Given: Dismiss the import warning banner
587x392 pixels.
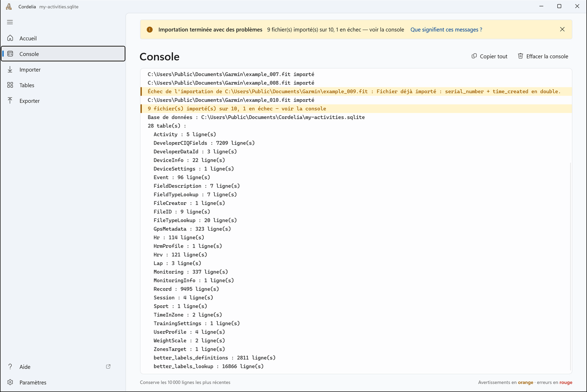Looking at the screenshot, I should [562, 29].
